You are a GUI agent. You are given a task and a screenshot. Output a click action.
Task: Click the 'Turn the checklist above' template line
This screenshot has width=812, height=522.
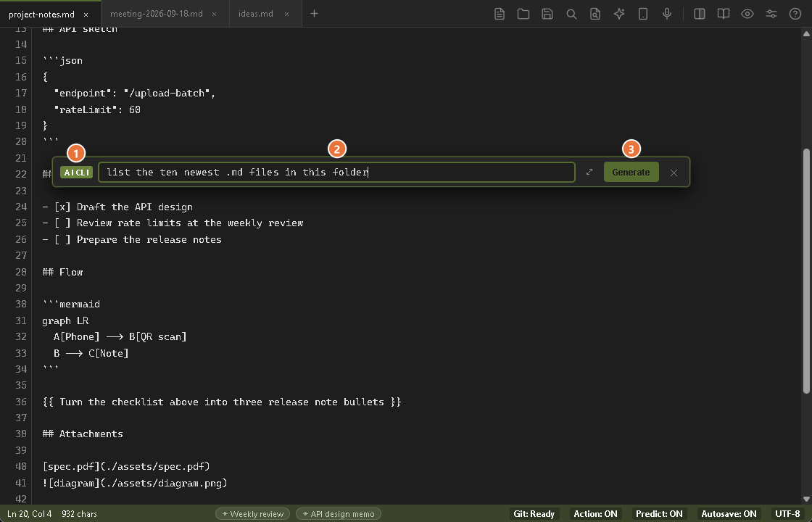[x=222, y=402]
